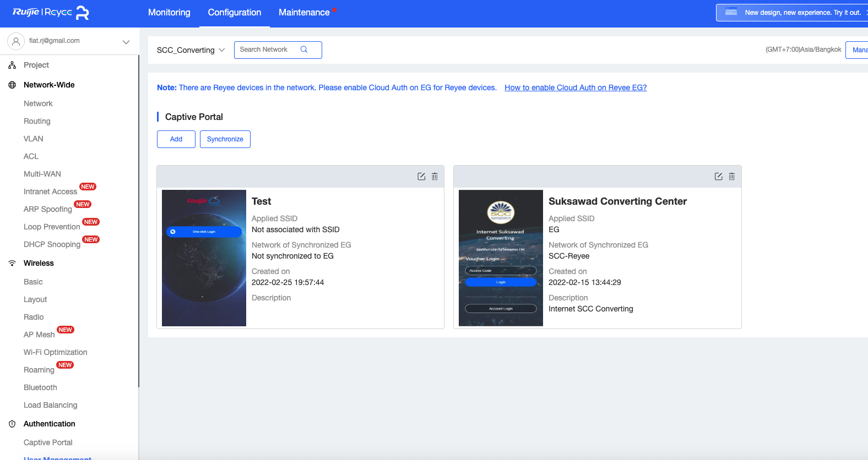Screen dimensions: 868x460
Task: Select Network-Wide in the sidebar
Action: click(x=49, y=85)
